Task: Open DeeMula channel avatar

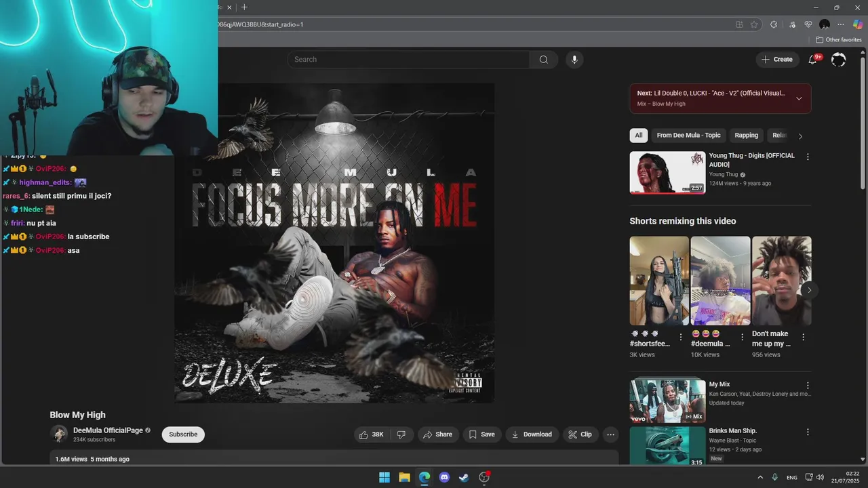Action: pos(59,434)
